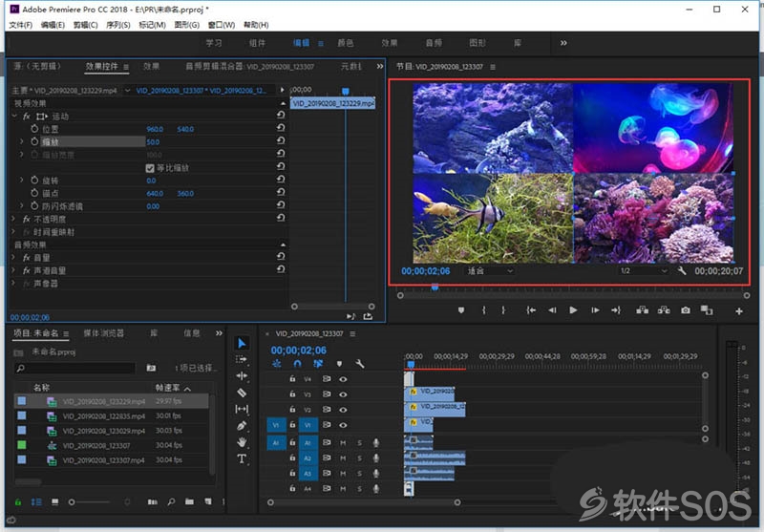Click Find magnifier icon at project panel bottom
Screen dimensions: 764x532
coord(171,501)
